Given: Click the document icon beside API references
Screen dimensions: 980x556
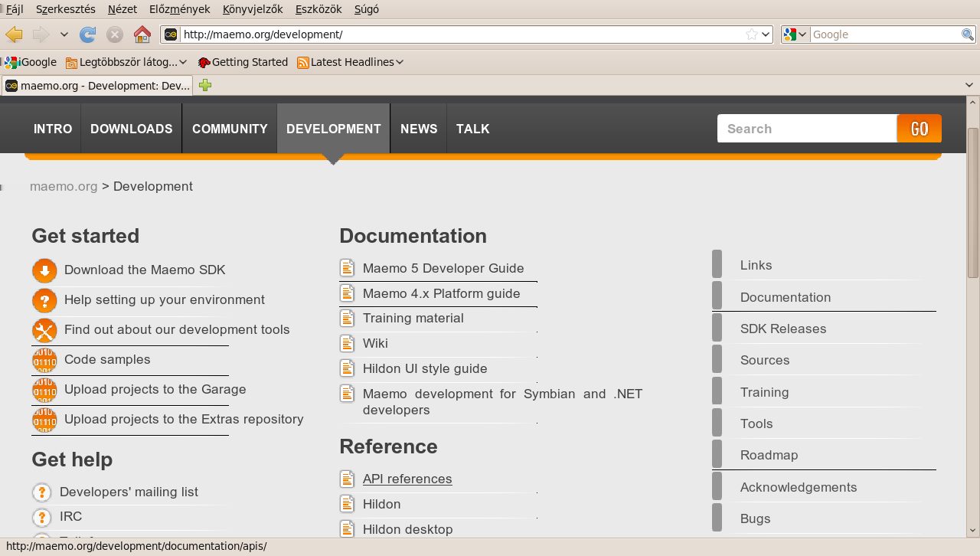Looking at the screenshot, I should [x=348, y=479].
